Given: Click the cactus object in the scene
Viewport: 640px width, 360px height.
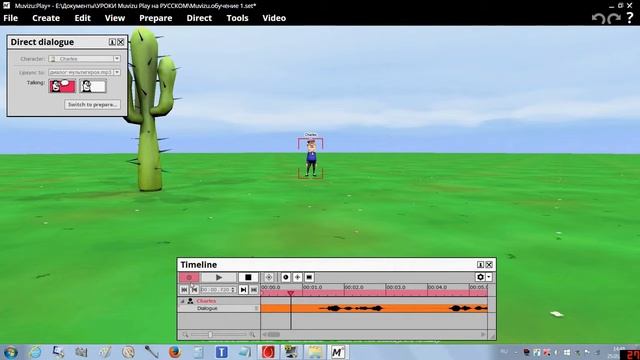Looking at the screenshot, I should 149,110.
